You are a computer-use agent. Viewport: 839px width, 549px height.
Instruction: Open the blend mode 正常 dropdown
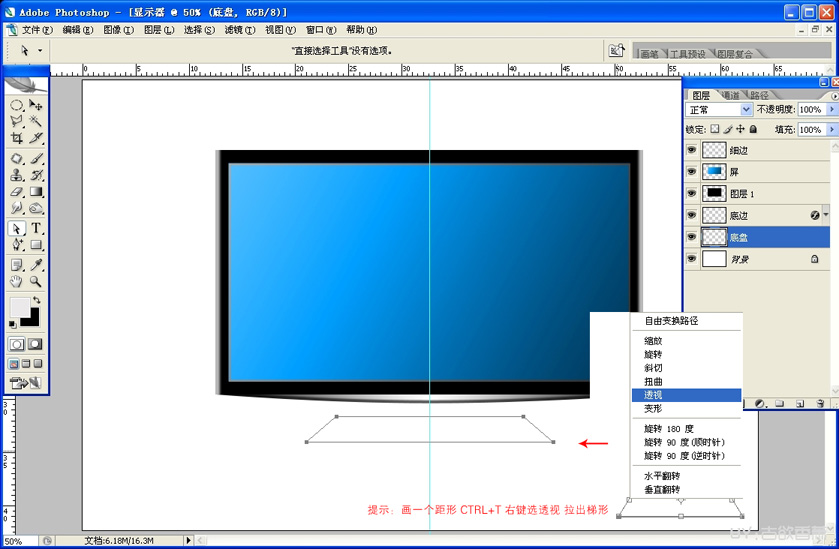click(719, 110)
